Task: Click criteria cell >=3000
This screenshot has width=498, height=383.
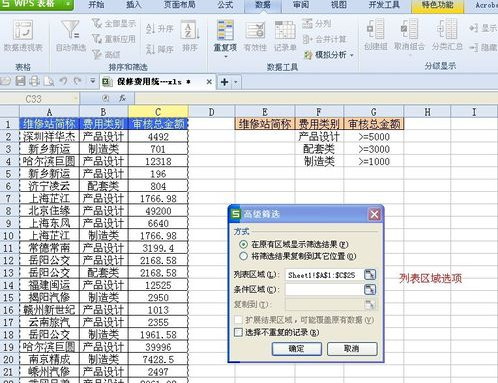Action: [x=374, y=149]
